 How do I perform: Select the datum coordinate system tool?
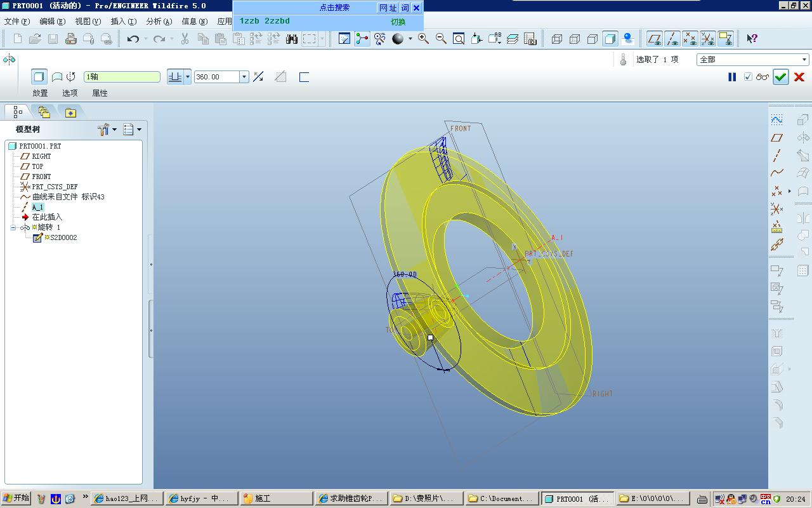point(776,208)
